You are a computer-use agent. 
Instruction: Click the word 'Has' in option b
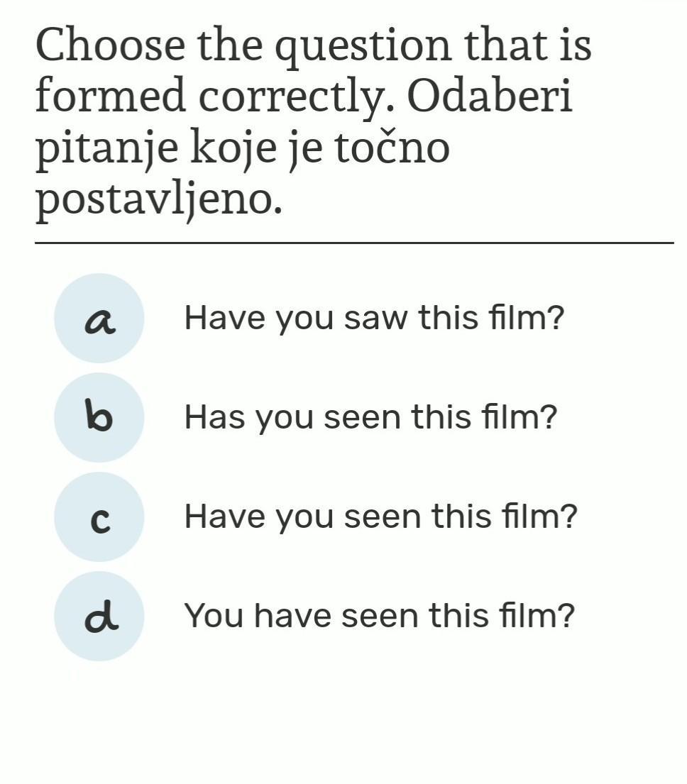click(x=214, y=417)
